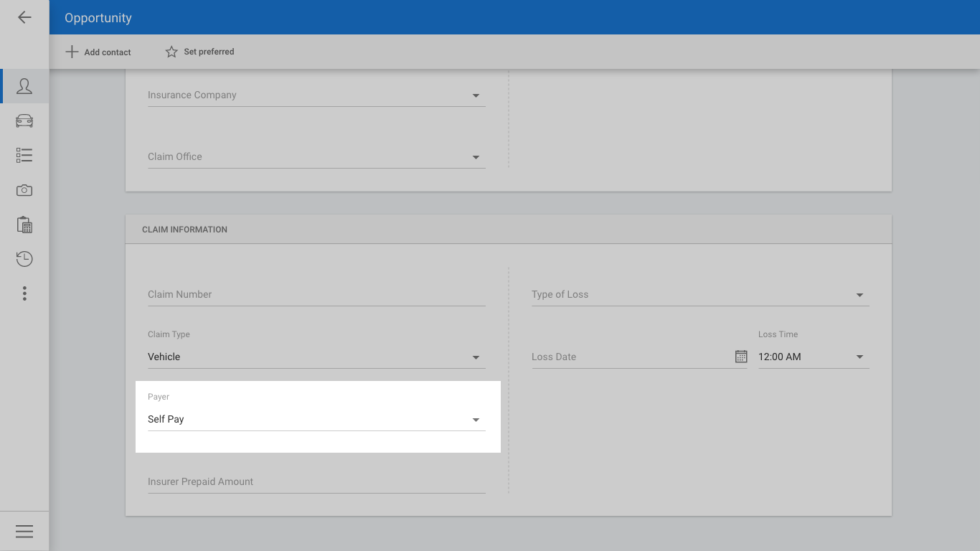
Task: Click the plus icon beside Add contact
Action: [x=72, y=52]
